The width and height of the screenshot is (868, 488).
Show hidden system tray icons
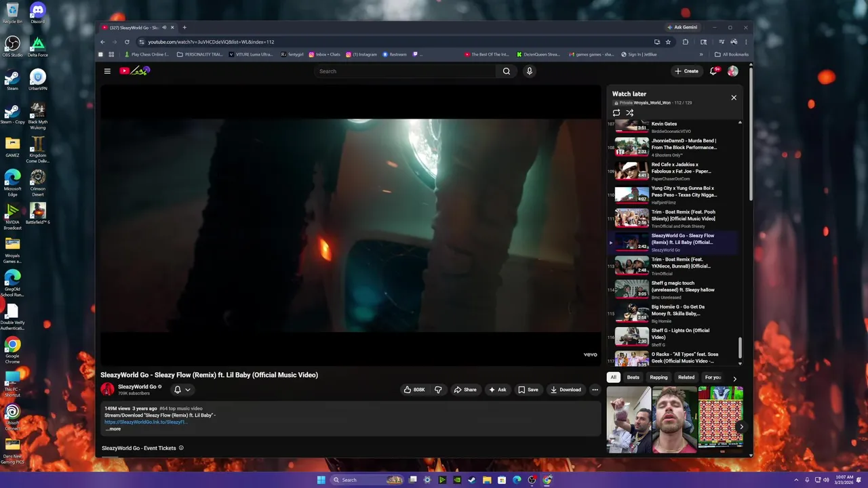(x=796, y=480)
